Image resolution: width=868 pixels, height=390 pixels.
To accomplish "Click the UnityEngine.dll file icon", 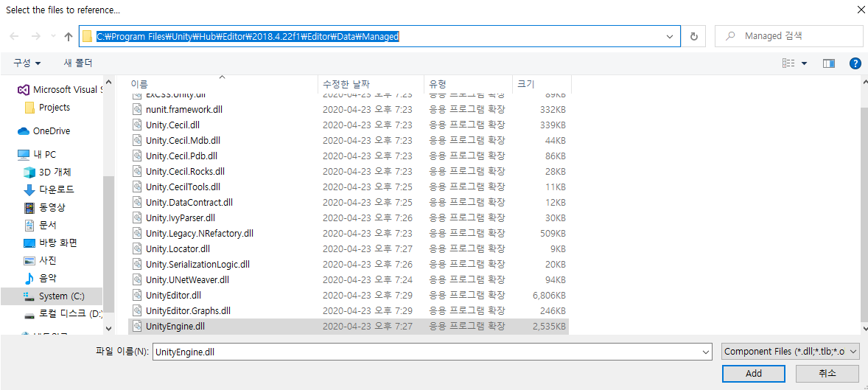I will [137, 327].
